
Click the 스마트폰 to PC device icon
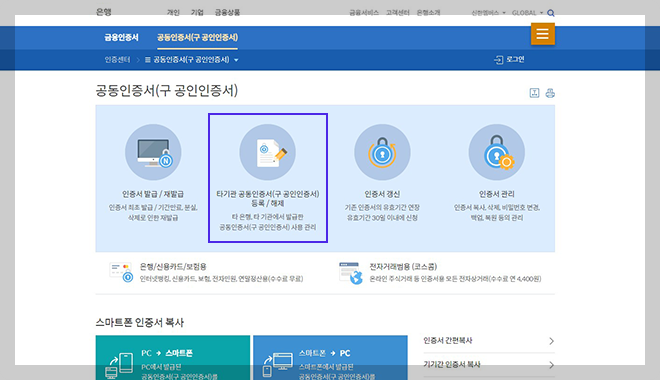click(278, 364)
